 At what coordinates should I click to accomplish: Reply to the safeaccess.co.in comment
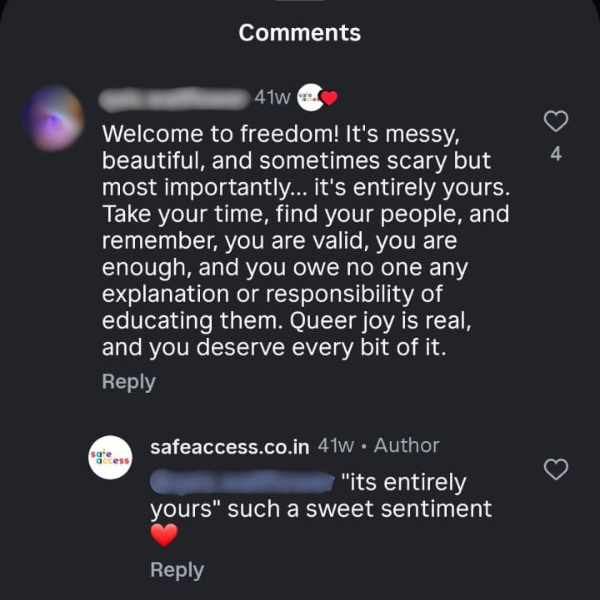pyautogui.click(x=176, y=570)
